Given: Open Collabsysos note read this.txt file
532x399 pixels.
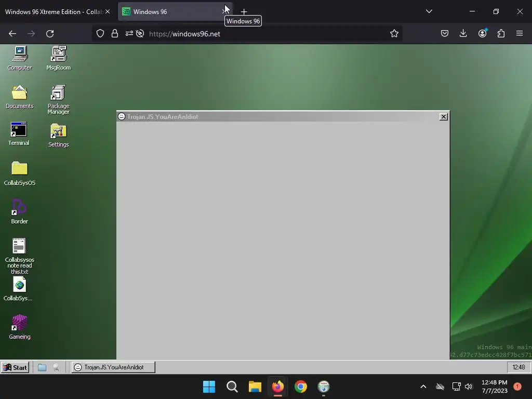Looking at the screenshot, I should [x=19, y=256].
